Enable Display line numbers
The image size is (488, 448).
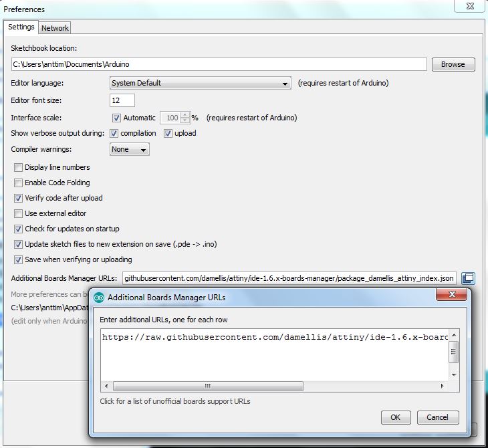click(x=18, y=167)
